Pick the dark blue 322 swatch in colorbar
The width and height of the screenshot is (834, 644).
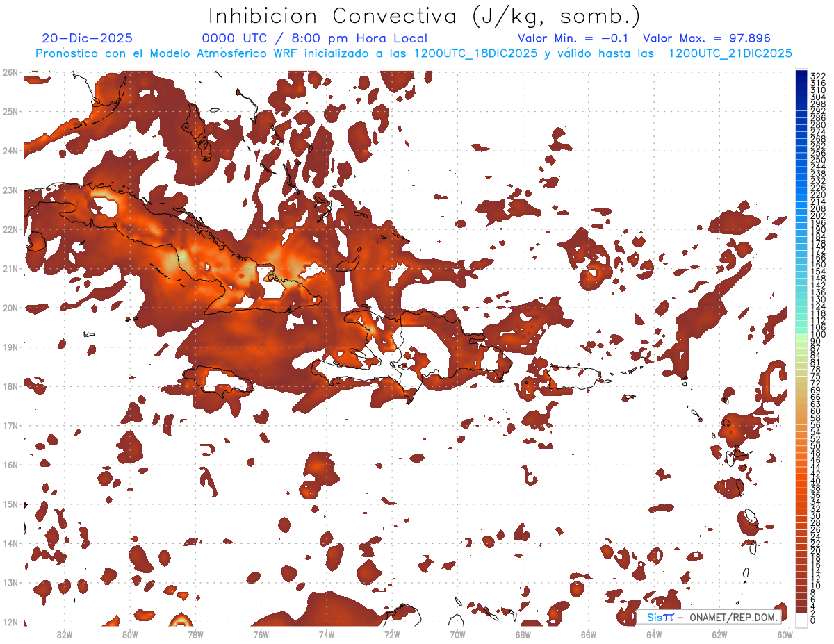(801, 74)
